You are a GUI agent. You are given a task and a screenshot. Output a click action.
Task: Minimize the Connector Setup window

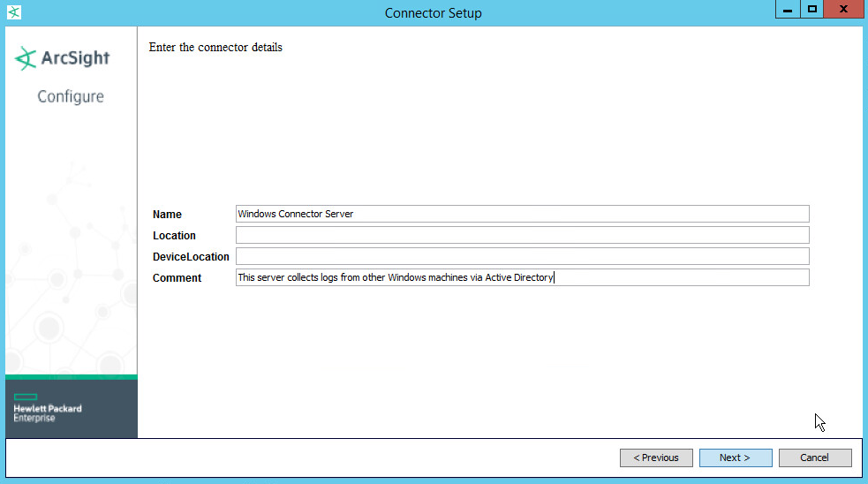click(789, 10)
